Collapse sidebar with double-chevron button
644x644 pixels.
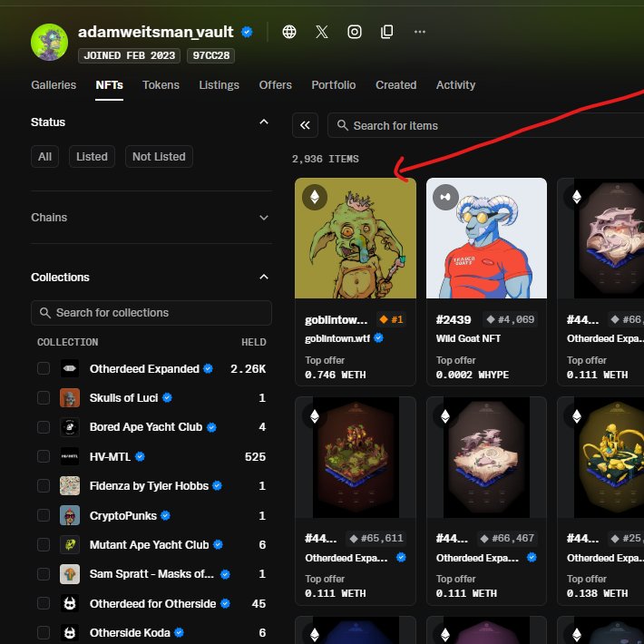(x=305, y=125)
